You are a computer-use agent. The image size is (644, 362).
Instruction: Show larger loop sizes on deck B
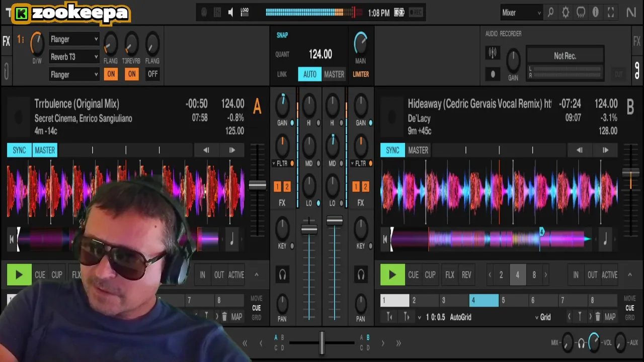tap(546, 275)
